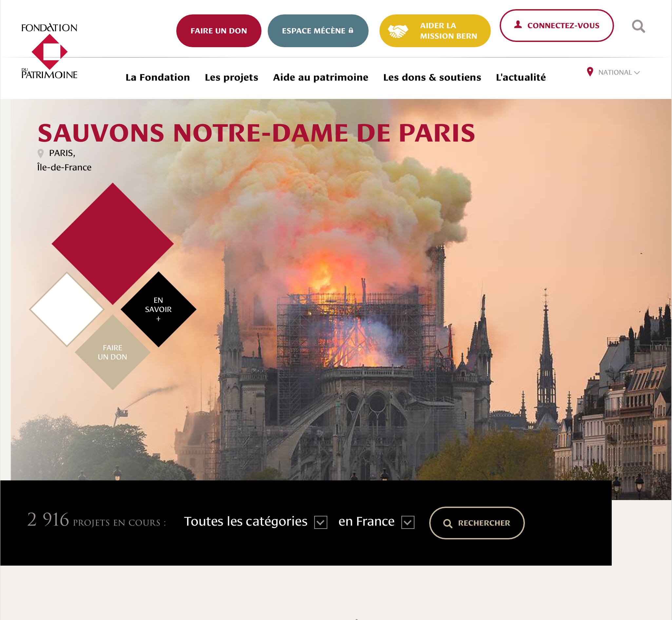The image size is (672, 620).
Task: Click the red location pin near National
Action: pos(590,72)
